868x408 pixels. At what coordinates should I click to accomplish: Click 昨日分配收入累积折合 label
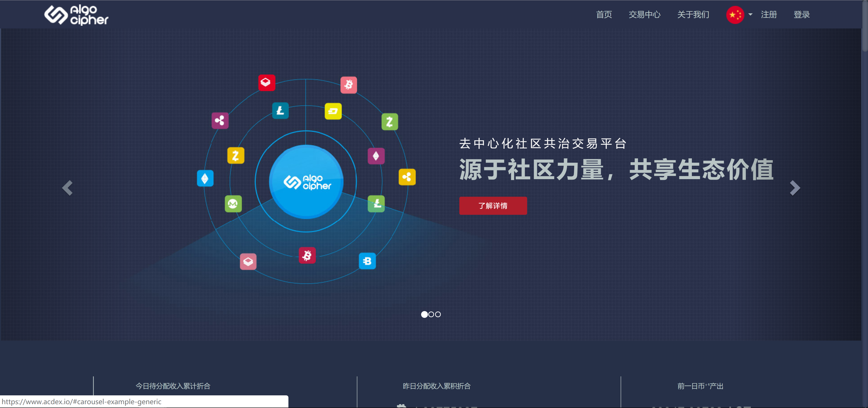(x=437, y=386)
